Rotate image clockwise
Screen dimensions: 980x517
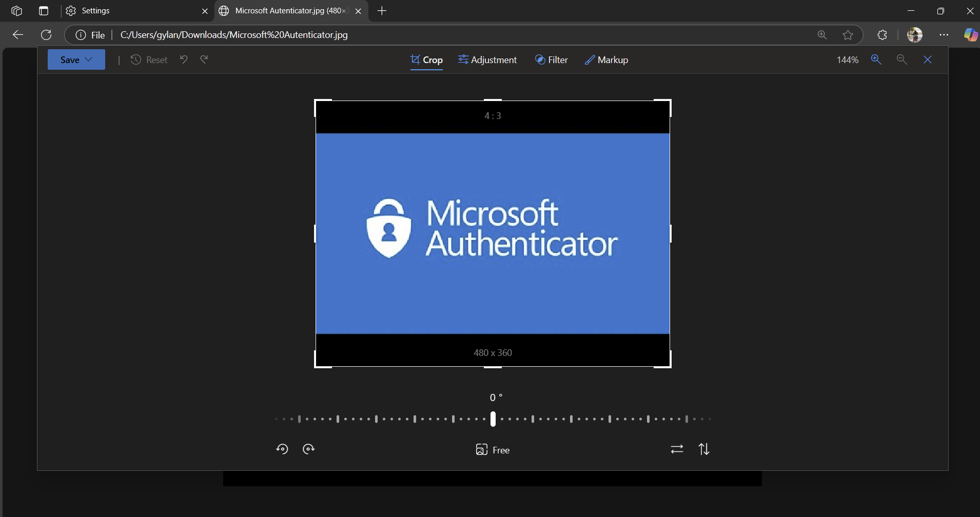[x=309, y=449]
